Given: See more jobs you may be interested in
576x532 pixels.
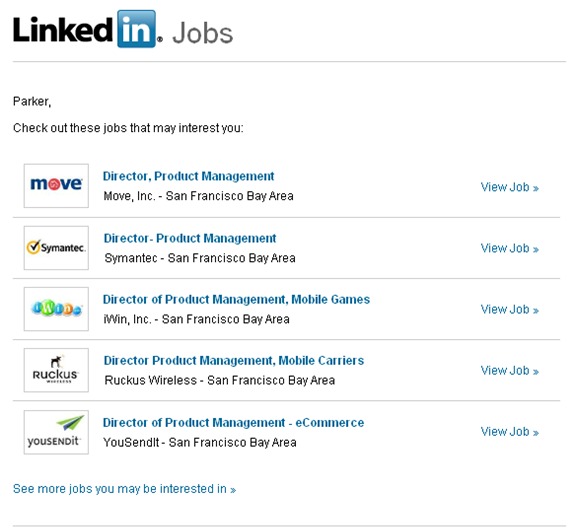Looking at the screenshot, I should pyautogui.click(x=124, y=489).
